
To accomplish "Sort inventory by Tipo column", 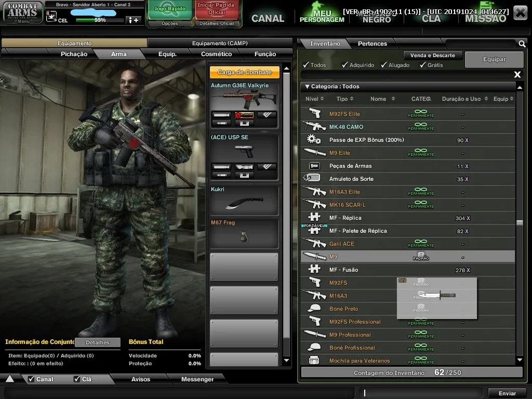I will coord(345,99).
